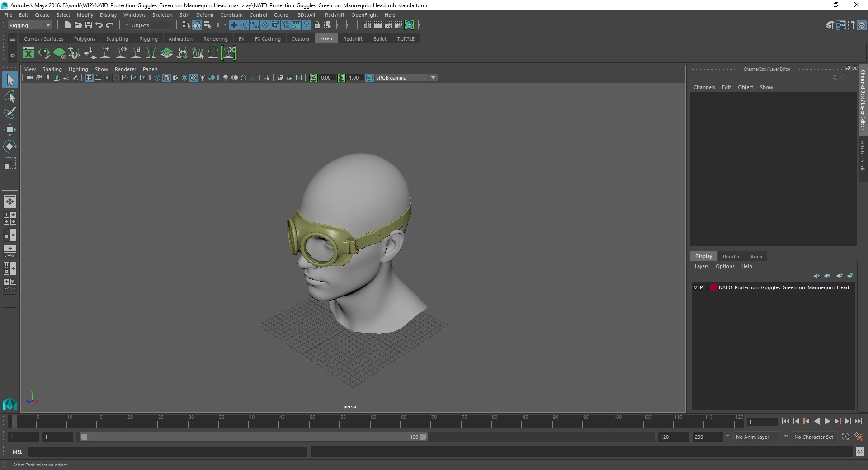
Task: Save the scene using the disk icon
Action: pyautogui.click(x=89, y=25)
